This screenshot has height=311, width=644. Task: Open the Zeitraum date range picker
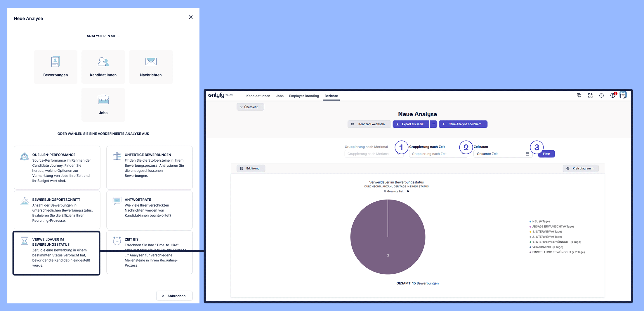point(502,154)
